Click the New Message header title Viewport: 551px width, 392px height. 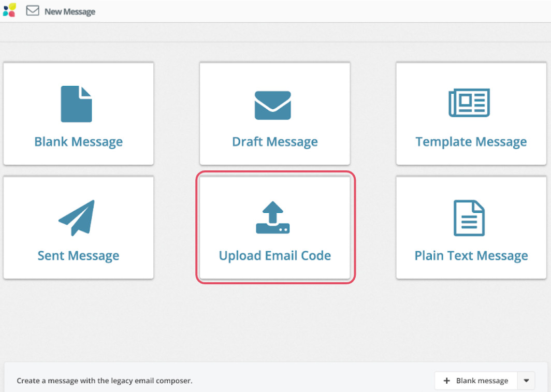point(70,11)
